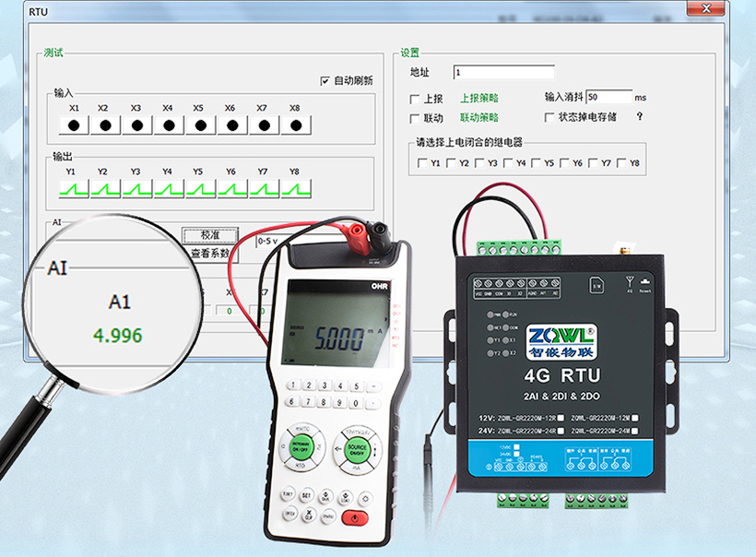Image resolution: width=756 pixels, height=557 pixels.
Task: Click the 输入消抖 value field
Action: pos(608,97)
